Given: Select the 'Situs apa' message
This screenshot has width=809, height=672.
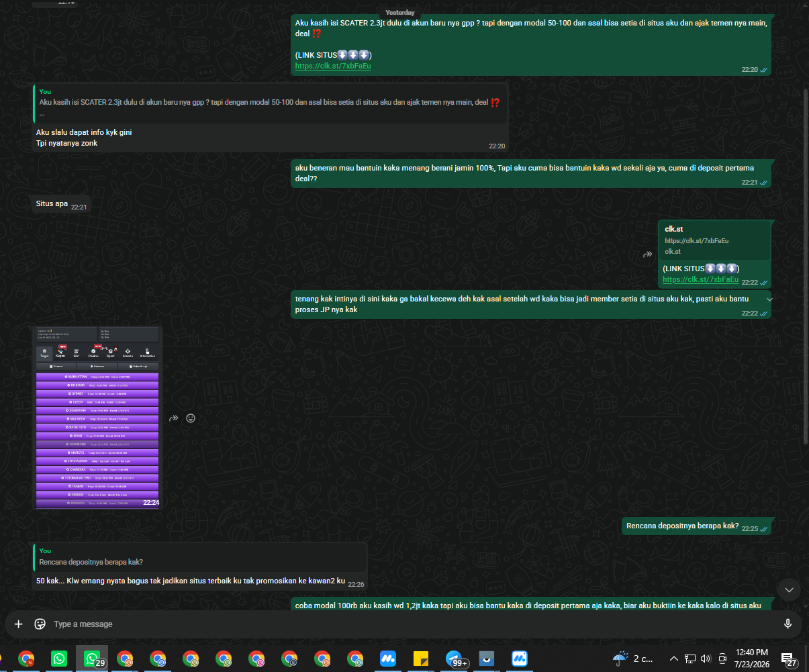Looking at the screenshot, I should (x=61, y=205).
